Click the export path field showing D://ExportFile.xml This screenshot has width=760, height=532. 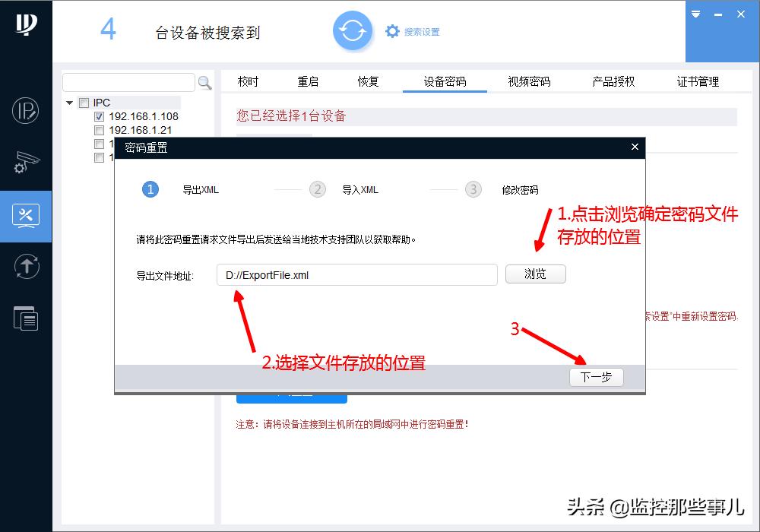tap(356, 275)
